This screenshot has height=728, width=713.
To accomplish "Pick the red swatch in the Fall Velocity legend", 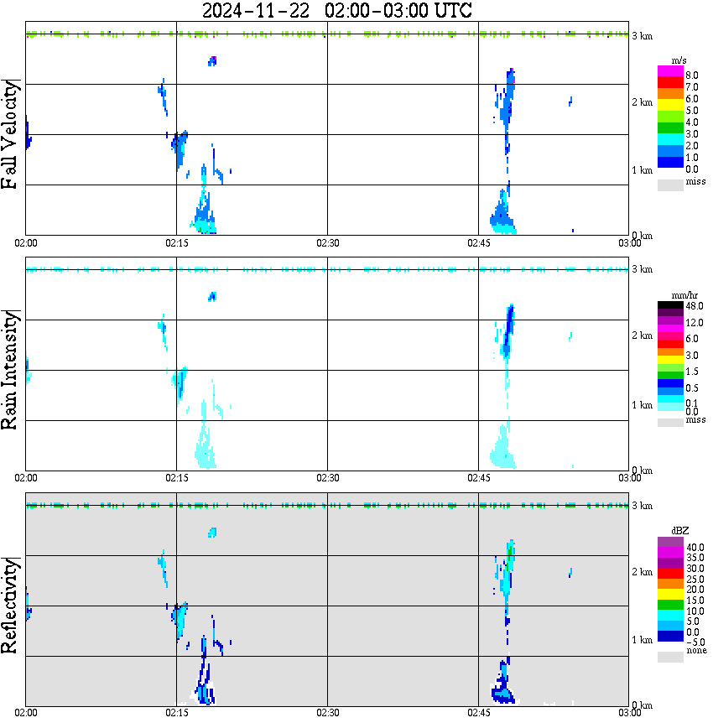I will point(670,83).
